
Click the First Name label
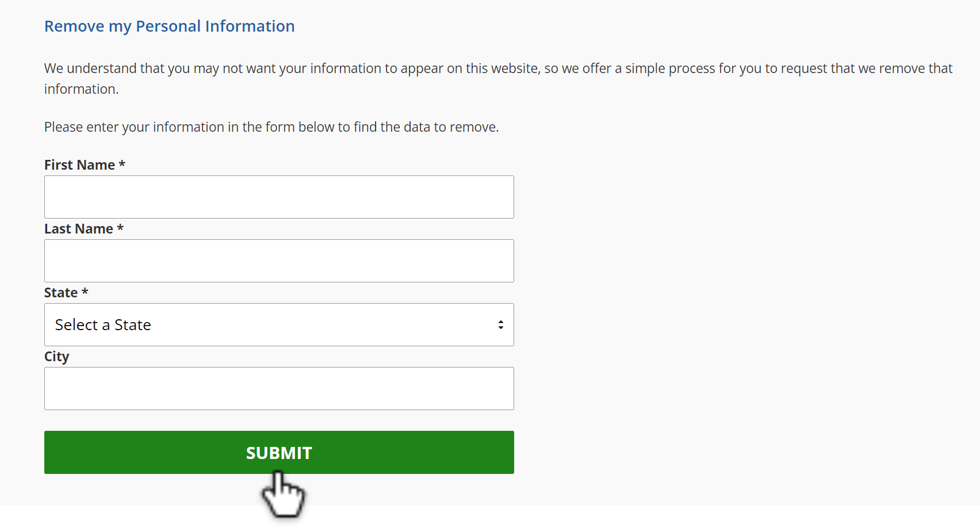[80, 165]
